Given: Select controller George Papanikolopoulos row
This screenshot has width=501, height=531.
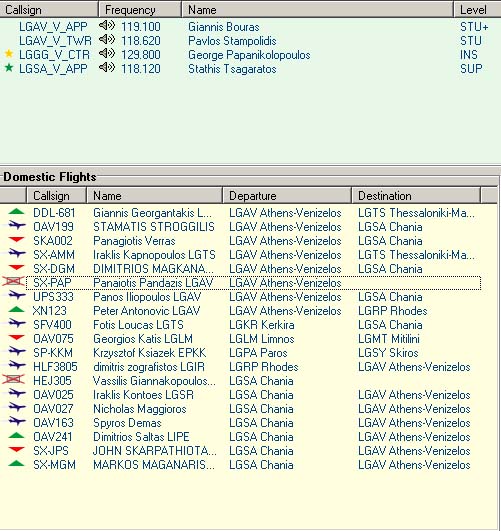Looking at the screenshot, I should 250,55.
